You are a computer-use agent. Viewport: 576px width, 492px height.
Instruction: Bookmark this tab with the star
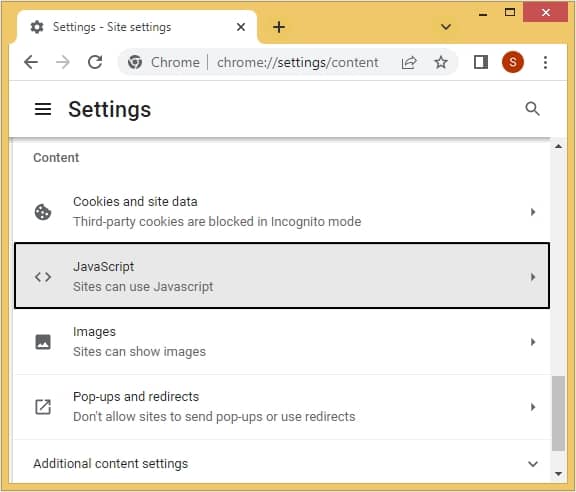point(441,62)
